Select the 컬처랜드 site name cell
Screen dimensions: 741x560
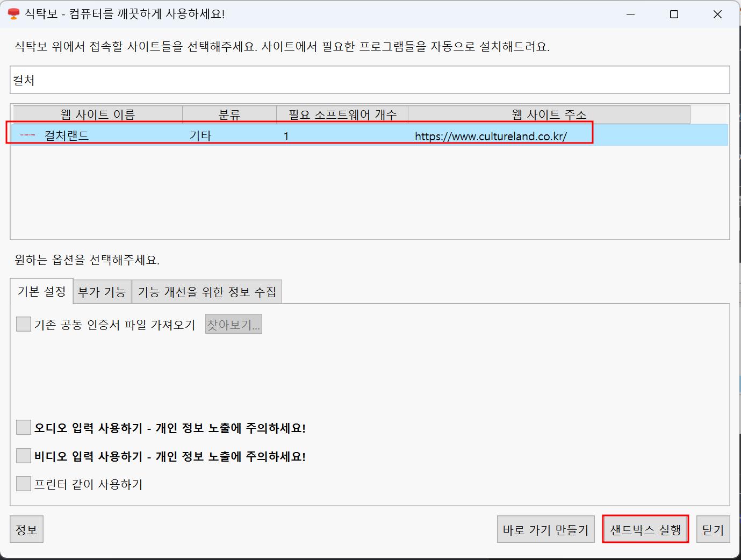[67, 135]
